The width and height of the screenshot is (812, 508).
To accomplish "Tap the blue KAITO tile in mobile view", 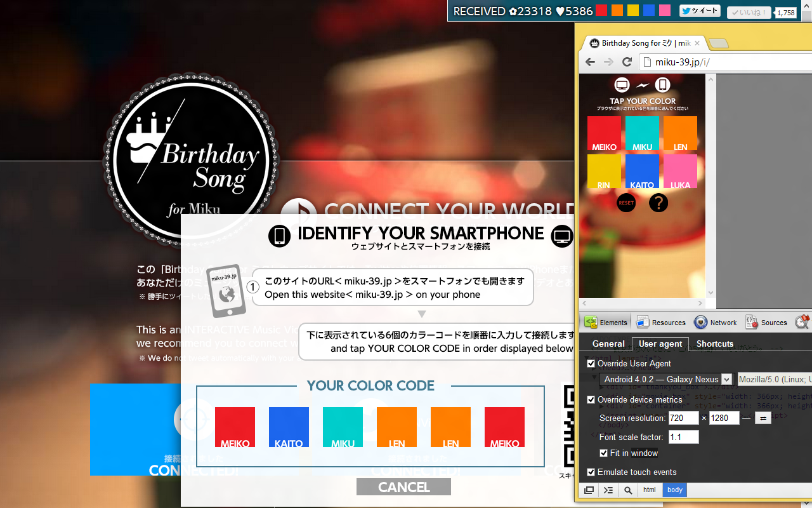I will click(642, 171).
